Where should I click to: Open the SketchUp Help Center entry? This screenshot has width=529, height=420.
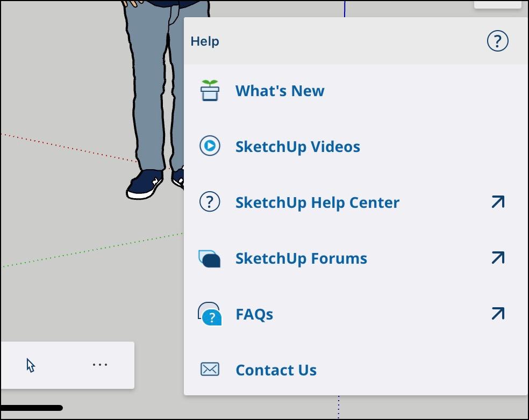[x=317, y=202]
